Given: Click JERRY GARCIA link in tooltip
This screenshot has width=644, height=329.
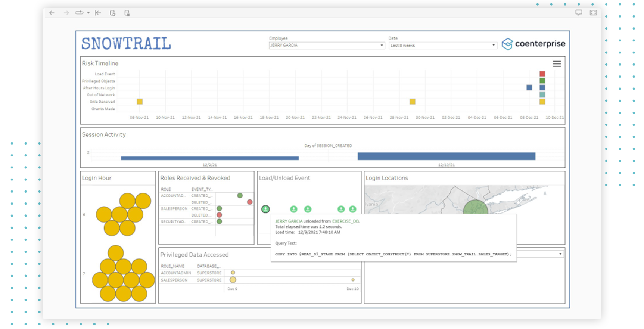Looking at the screenshot, I should click(289, 221).
